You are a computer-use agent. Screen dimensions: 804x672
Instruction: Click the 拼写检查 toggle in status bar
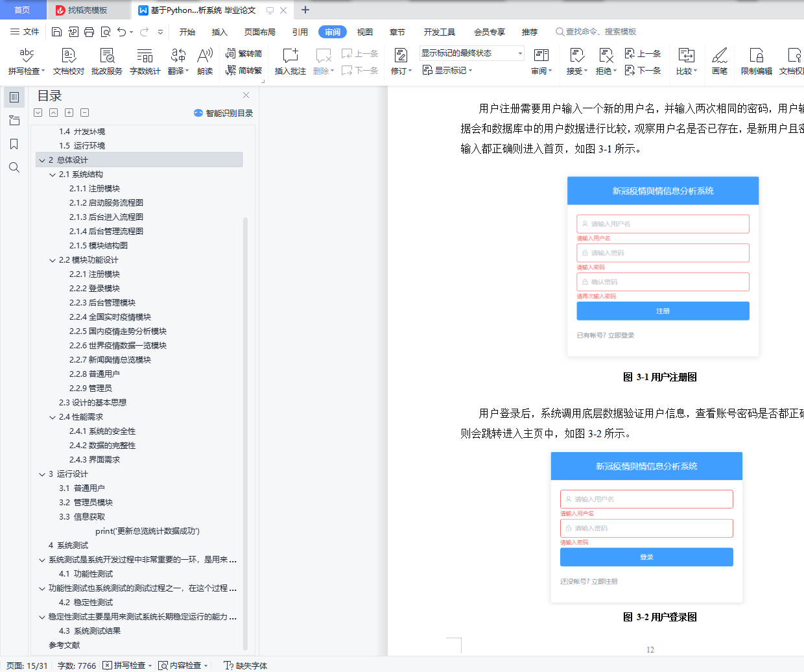[x=127, y=666]
